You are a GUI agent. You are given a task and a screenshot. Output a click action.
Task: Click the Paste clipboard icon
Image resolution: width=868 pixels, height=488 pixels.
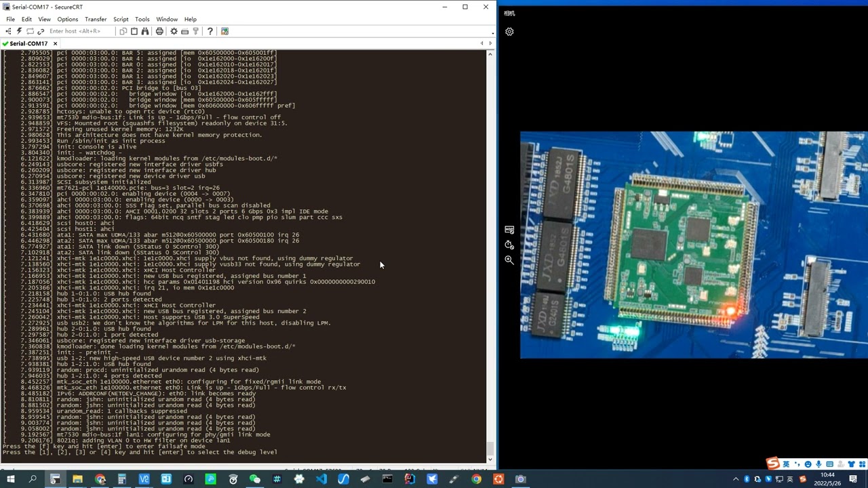coord(134,31)
